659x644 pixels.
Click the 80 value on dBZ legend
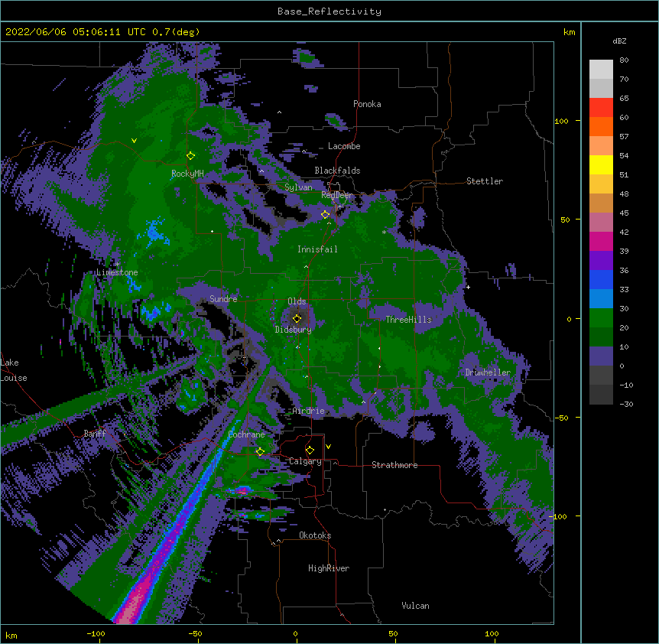click(624, 60)
